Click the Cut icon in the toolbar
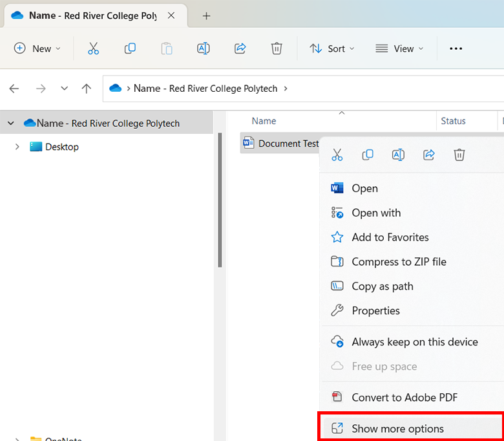504x441 pixels. click(x=93, y=48)
